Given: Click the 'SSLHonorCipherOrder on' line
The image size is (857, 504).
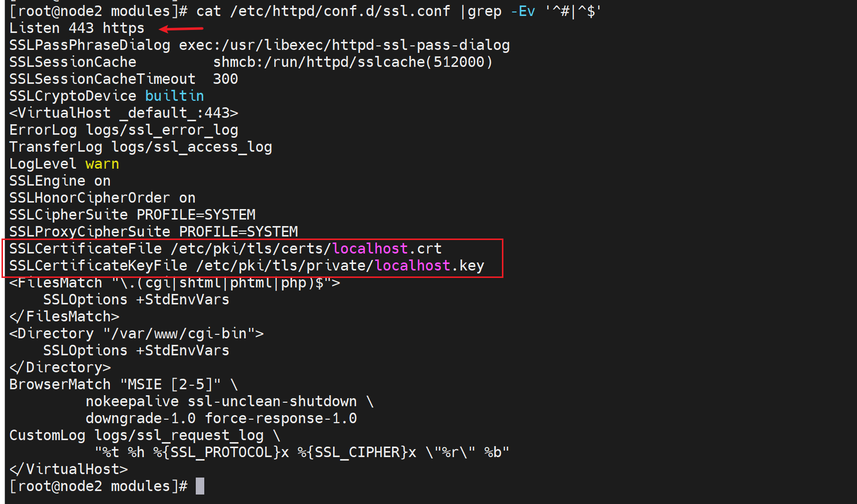Looking at the screenshot, I should 102,198.
